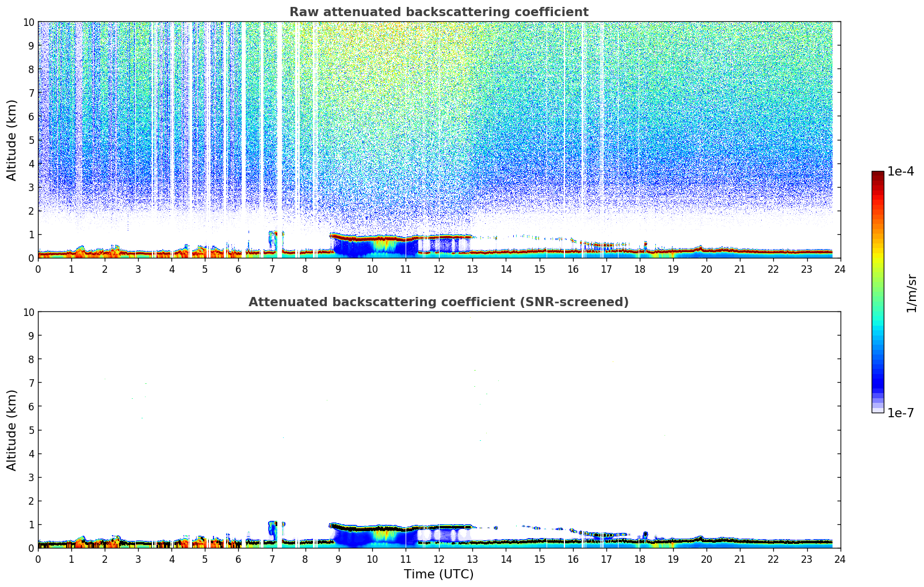Click the "Raw attenuated backscattering coefficient" title
Screen dimensions: 924x587
439,12
